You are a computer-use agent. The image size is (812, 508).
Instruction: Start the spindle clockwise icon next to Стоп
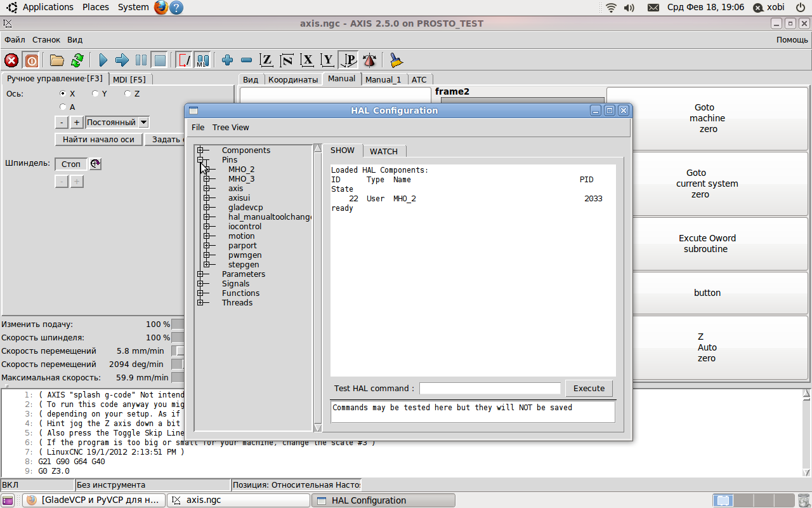coord(95,164)
